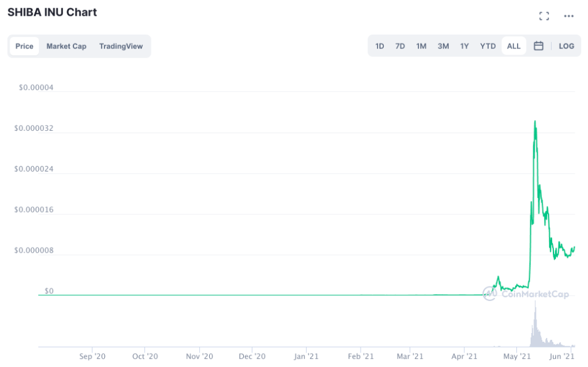Click the $0.000016 price axis label

pos(34,210)
